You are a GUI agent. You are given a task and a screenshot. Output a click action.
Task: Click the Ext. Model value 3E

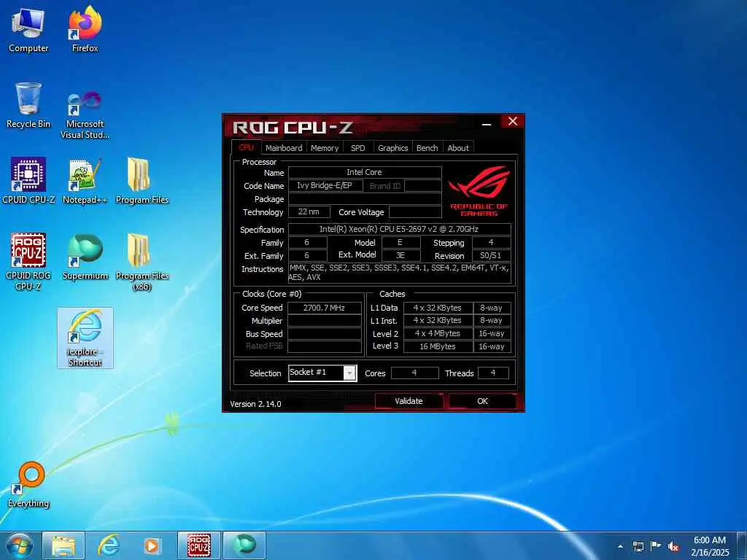point(400,255)
